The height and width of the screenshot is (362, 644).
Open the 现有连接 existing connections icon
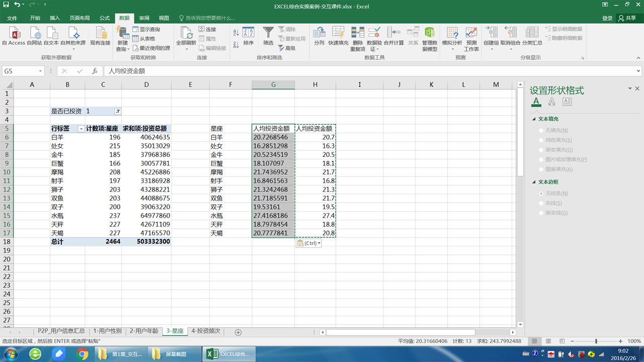click(x=100, y=33)
